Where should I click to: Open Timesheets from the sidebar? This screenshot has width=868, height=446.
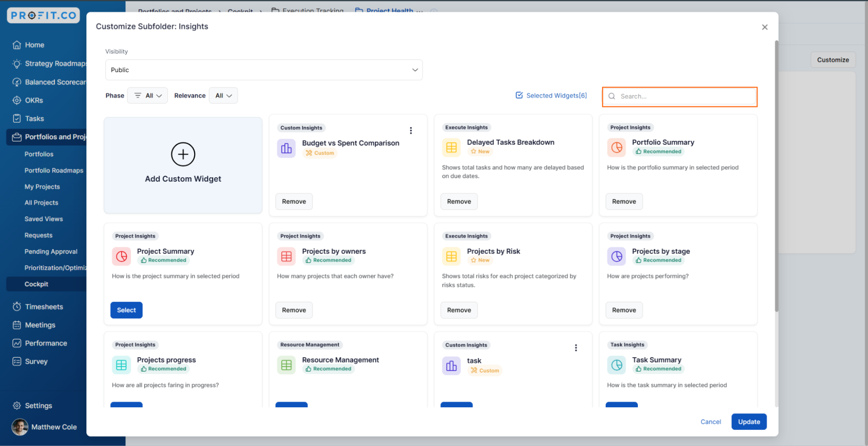[x=44, y=306]
